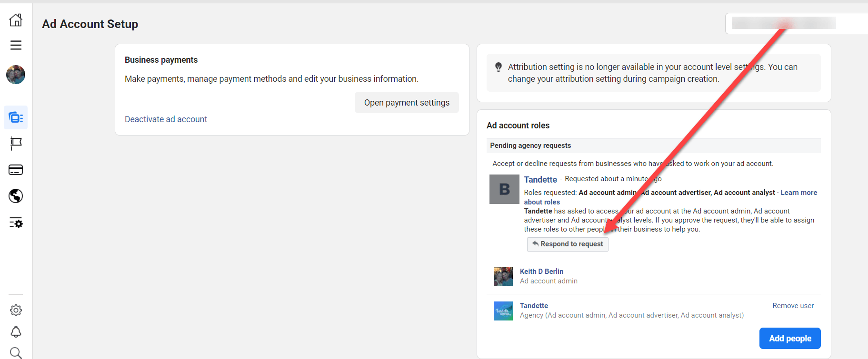Screen dimensions: 868x359
Task: Expand the hamburger menu icon
Action: [16, 45]
